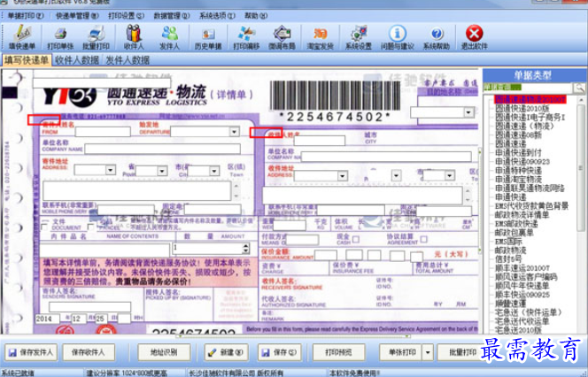Image resolution: width=588 pixels, height=377 pixels.
Task: Click the 淘宝发货 toolbar icon
Action: click(x=320, y=37)
